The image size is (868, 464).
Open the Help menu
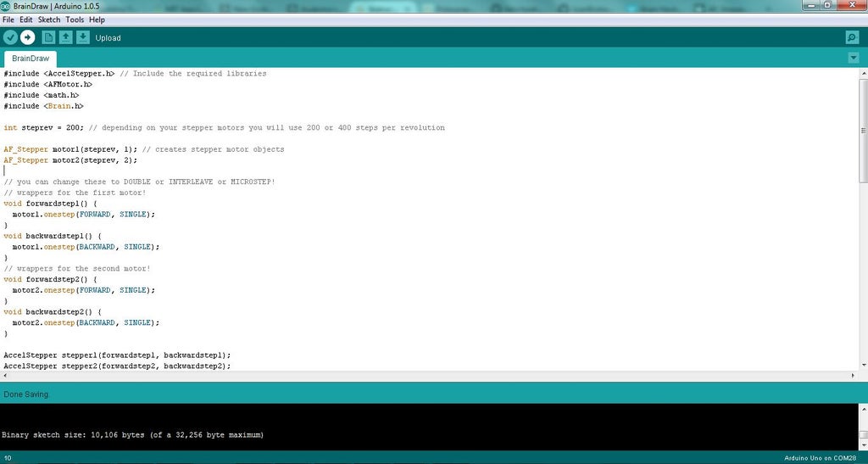(x=97, y=20)
